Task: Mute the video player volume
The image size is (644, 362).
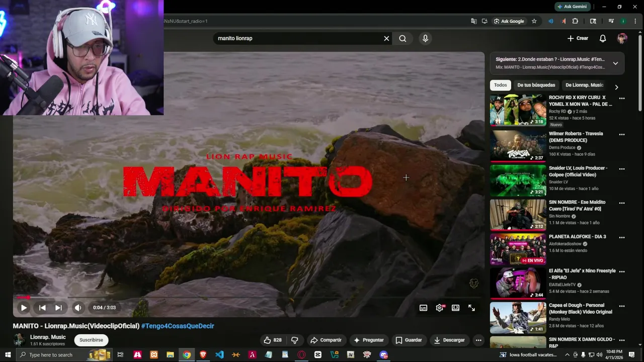Action: pos(78,308)
